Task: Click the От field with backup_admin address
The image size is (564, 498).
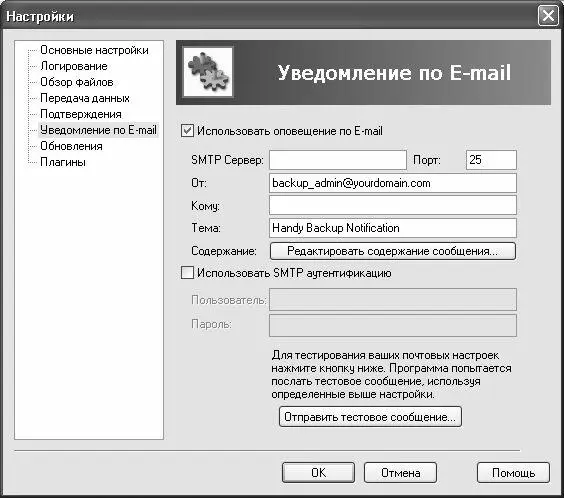Action: click(393, 183)
